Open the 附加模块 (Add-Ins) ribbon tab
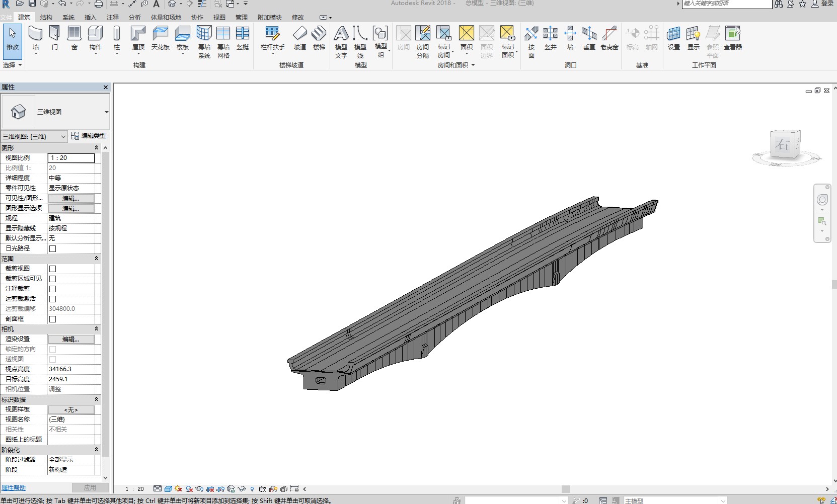 coord(270,17)
